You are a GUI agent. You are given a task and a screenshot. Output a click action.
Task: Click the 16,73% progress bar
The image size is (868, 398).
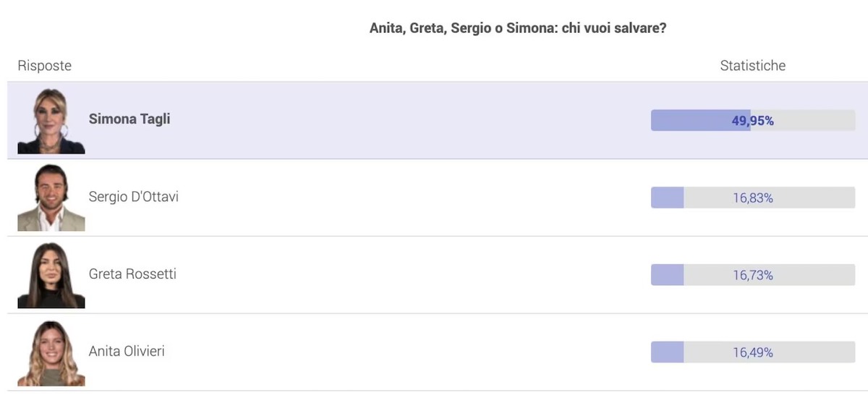[x=753, y=275]
